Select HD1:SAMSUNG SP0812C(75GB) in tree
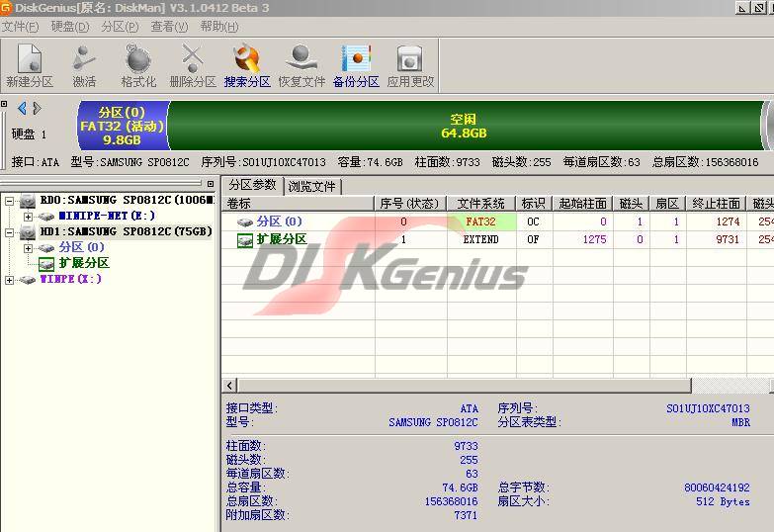 126,231
